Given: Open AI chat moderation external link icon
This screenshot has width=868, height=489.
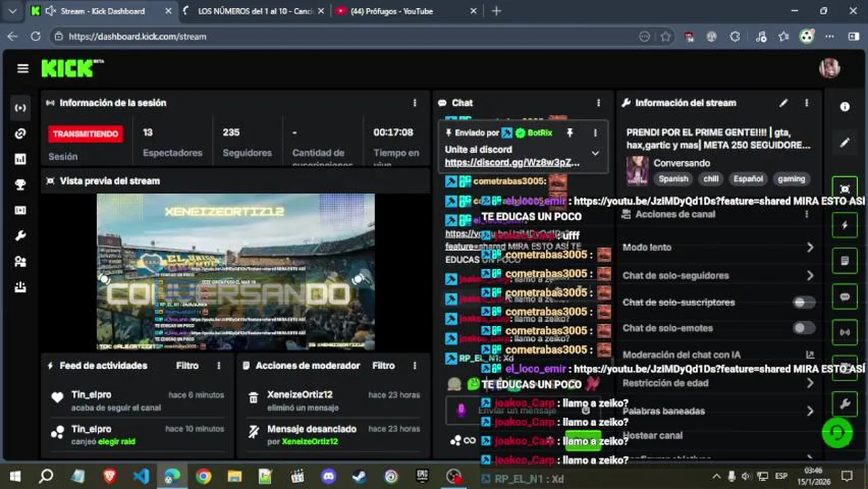Looking at the screenshot, I should 810,355.
